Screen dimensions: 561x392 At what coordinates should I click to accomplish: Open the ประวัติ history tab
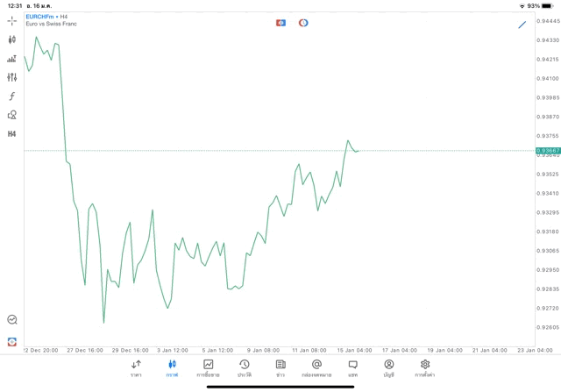pyautogui.click(x=245, y=367)
